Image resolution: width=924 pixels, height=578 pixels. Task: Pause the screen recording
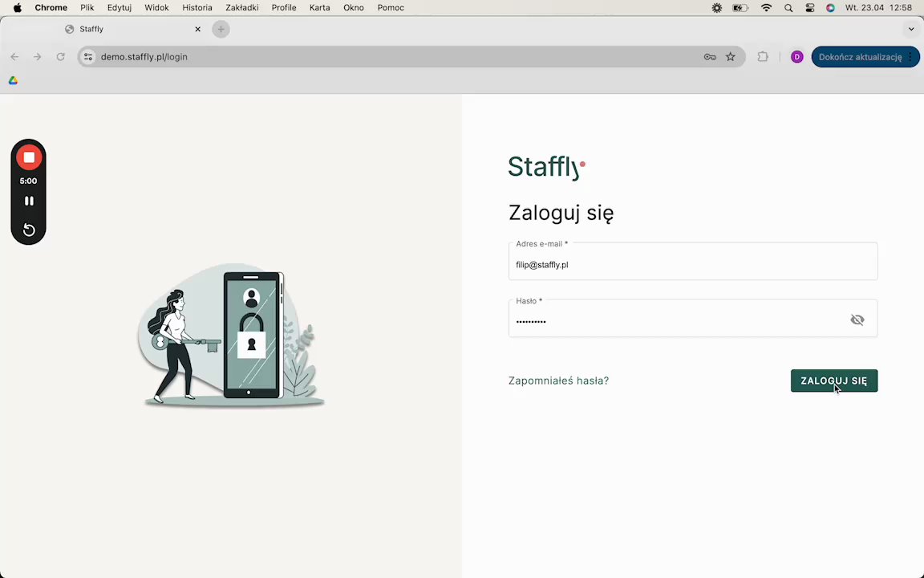[28, 201]
